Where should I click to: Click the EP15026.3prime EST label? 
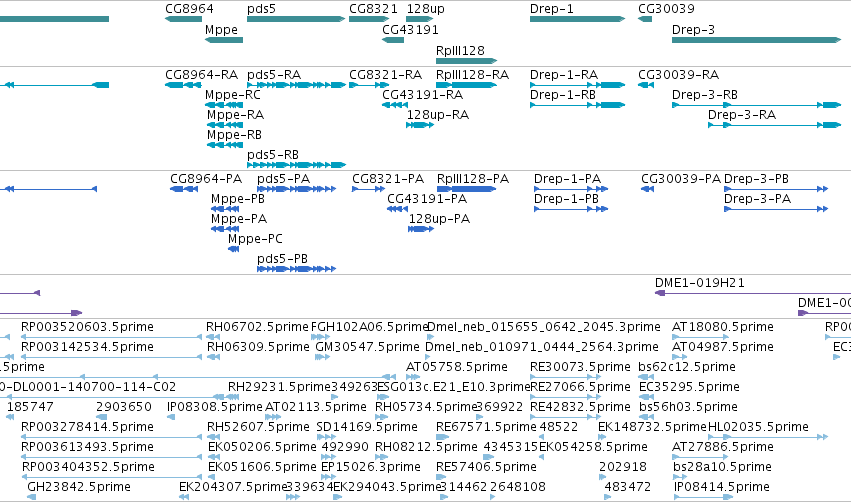click(x=371, y=467)
